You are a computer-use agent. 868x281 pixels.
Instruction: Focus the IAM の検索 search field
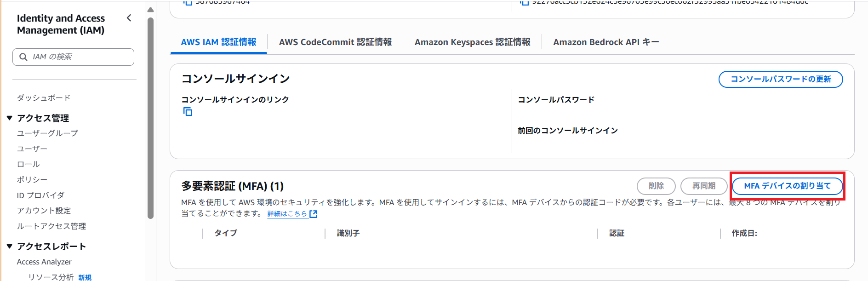[x=80, y=57]
